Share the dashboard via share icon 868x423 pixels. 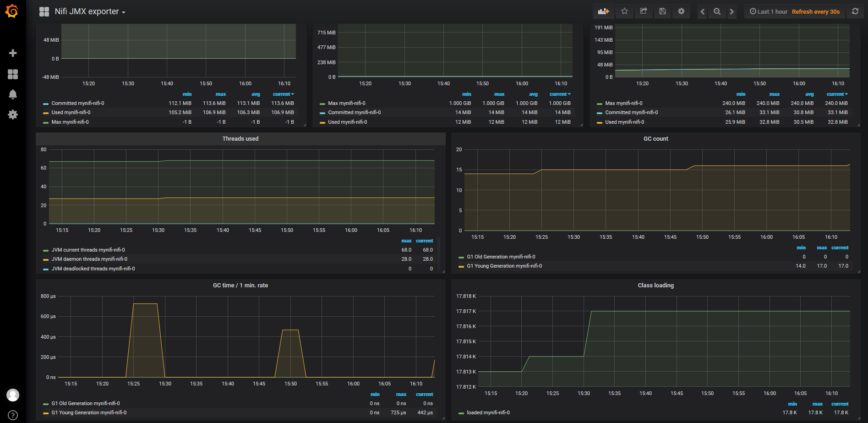(x=644, y=11)
